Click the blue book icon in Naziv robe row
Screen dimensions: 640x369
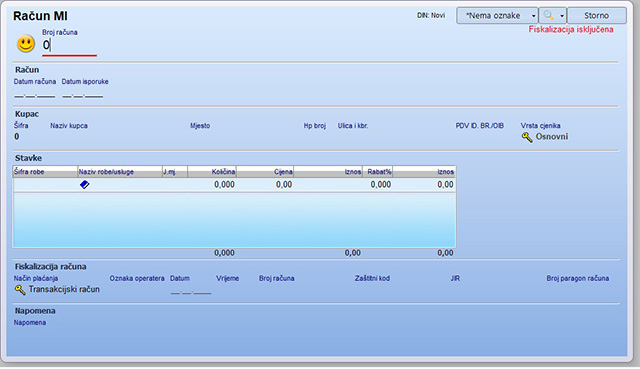[x=84, y=185]
